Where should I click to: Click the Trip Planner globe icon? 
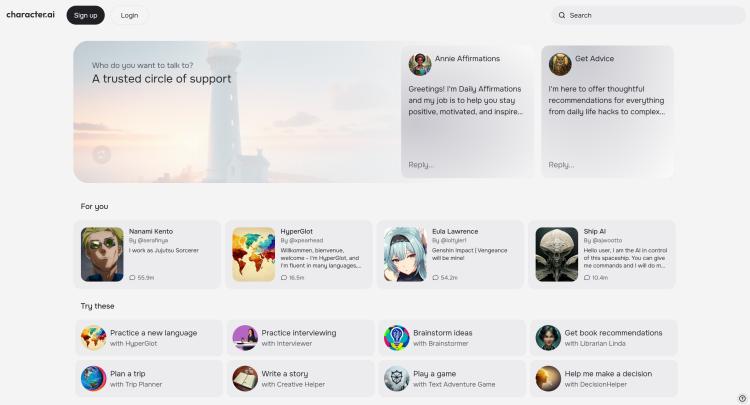click(94, 378)
